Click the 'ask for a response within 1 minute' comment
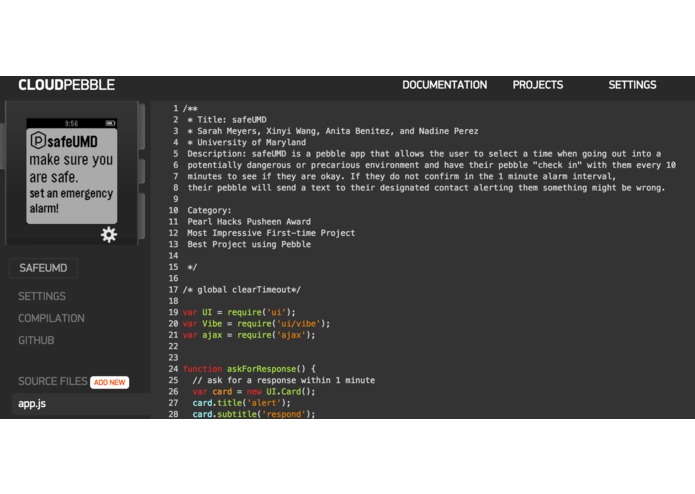Image resolution: width=695 pixels, height=494 pixels. click(x=284, y=380)
